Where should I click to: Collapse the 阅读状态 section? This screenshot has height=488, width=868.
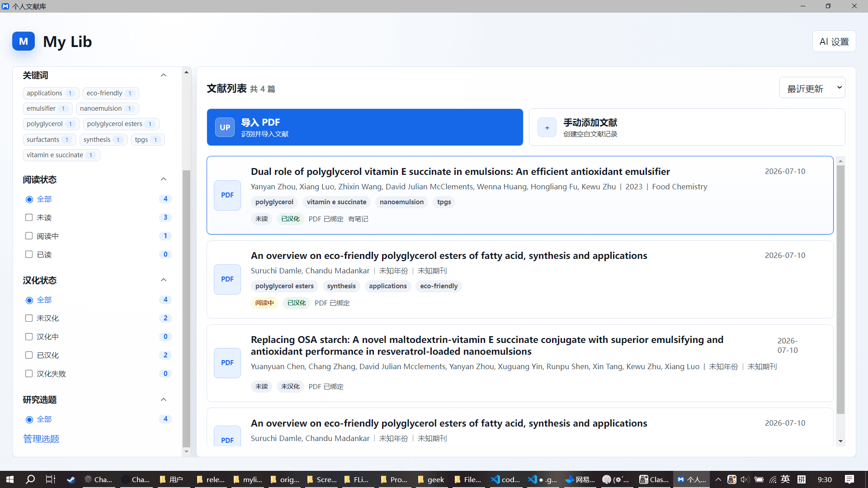(x=164, y=179)
